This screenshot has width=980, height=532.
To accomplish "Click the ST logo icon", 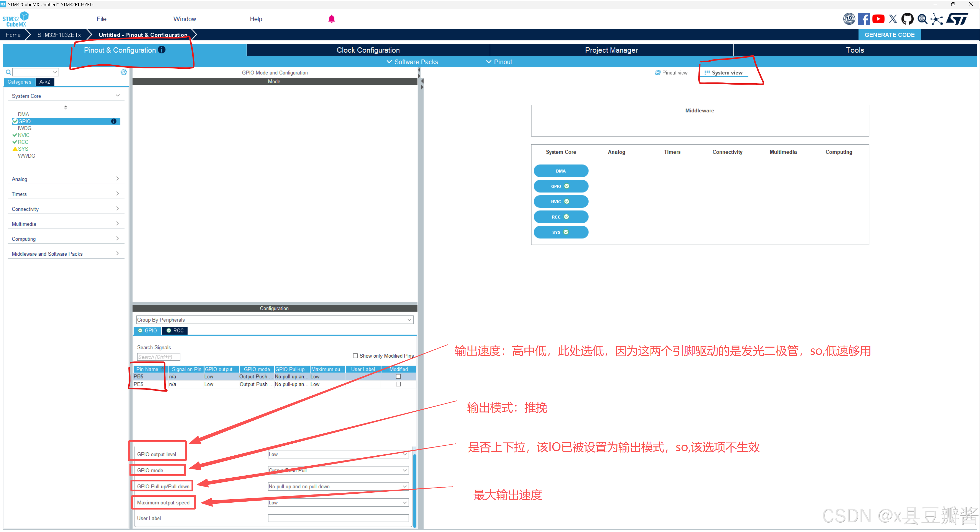I will pyautogui.click(x=957, y=19).
